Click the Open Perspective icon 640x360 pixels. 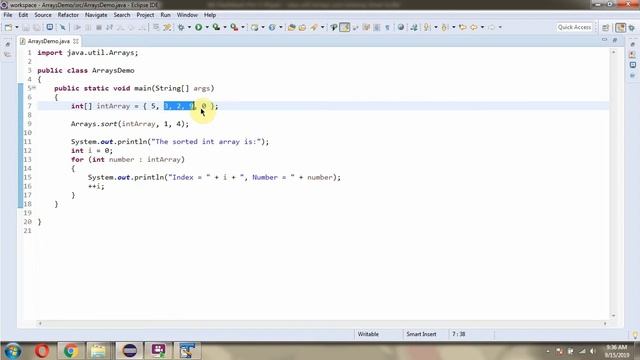[606, 27]
